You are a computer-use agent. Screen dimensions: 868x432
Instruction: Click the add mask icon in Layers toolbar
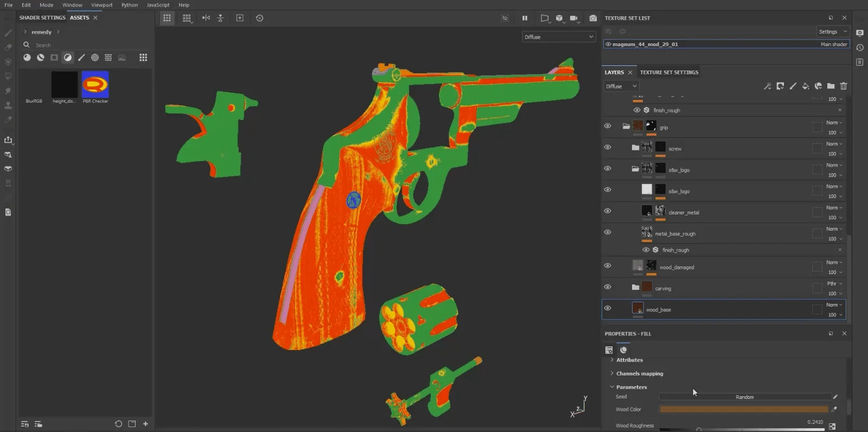[x=780, y=86]
